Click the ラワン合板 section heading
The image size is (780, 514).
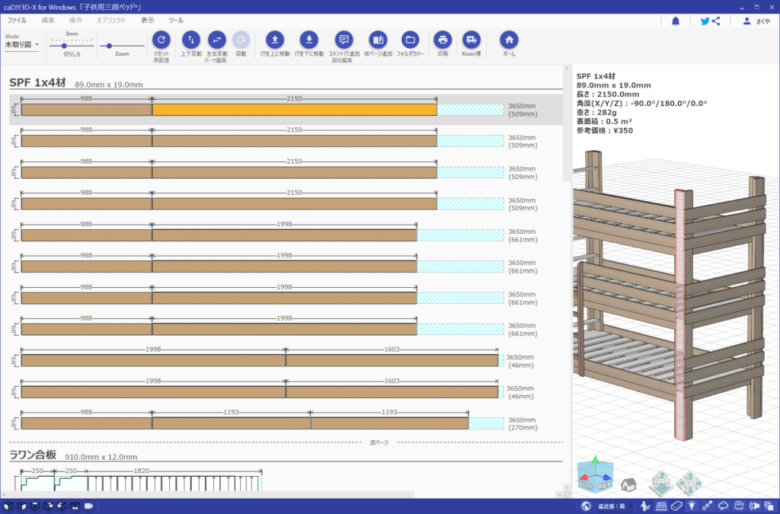click(x=33, y=455)
